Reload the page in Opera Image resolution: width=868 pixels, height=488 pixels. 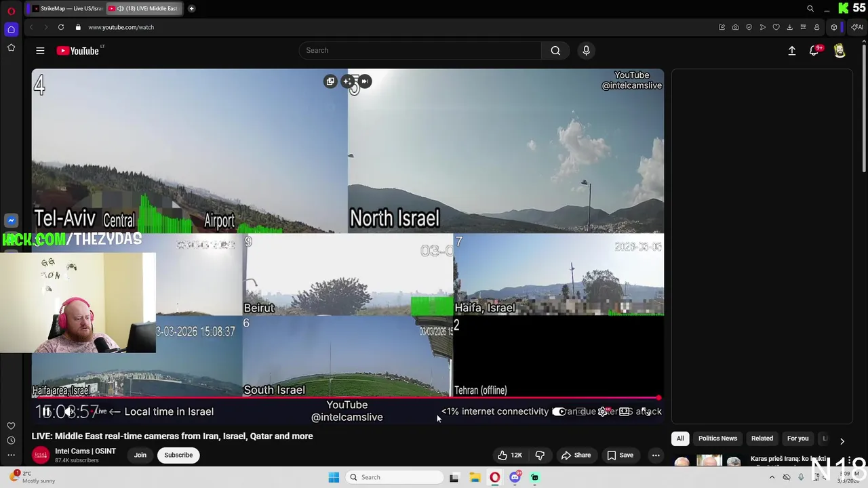point(61,27)
